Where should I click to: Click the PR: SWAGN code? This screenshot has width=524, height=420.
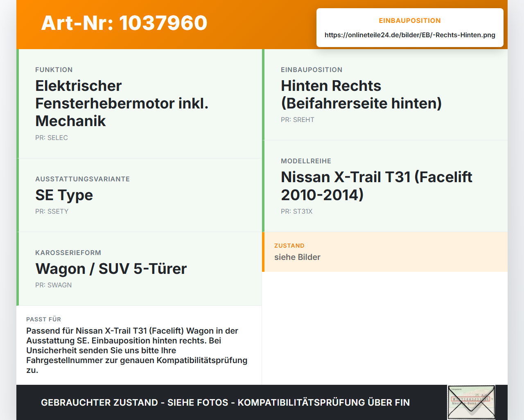click(54, 285)
